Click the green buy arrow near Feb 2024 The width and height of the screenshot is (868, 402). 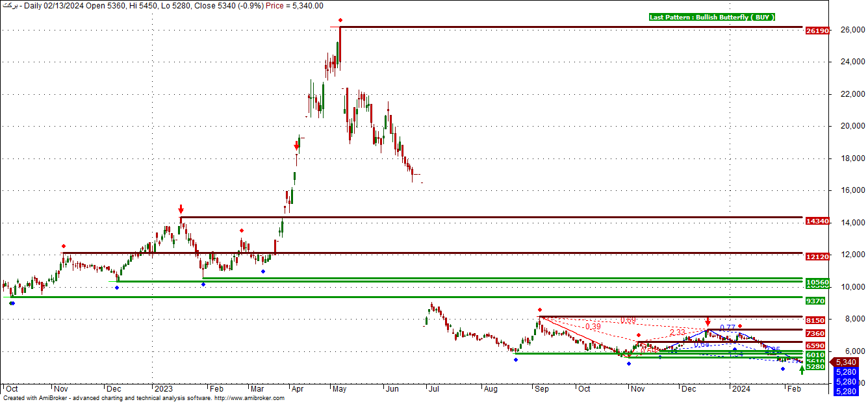coord(802,370)
